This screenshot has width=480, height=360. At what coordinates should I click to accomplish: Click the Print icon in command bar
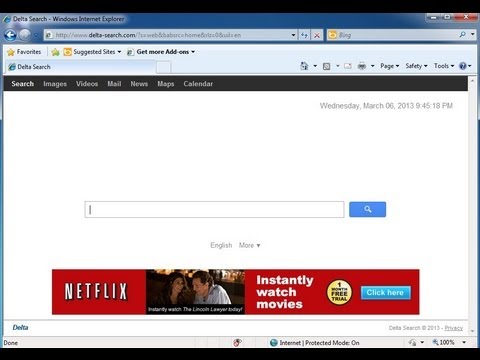362,66
